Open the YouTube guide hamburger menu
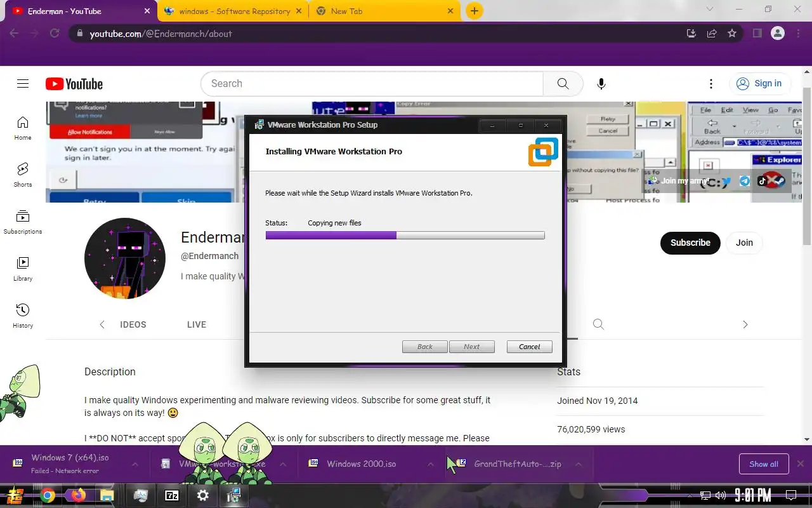 [23, 84]
